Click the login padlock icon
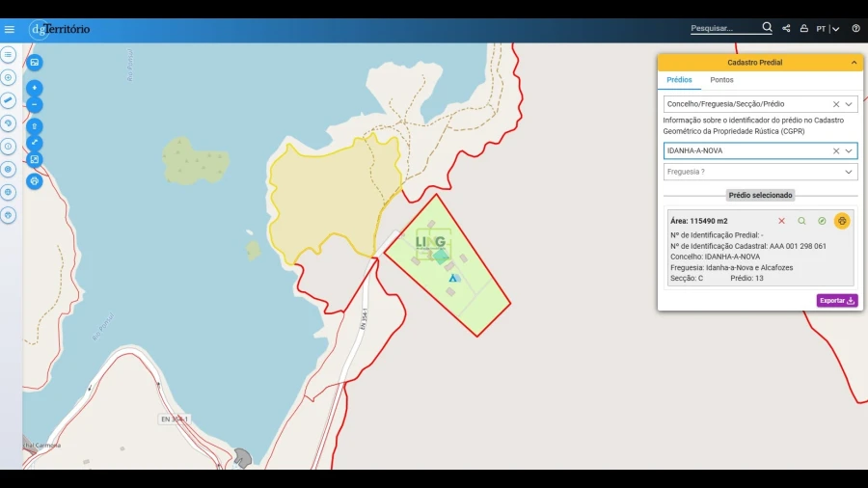Image resolution: width=868 pixels, height=488 pixels. 803,29
